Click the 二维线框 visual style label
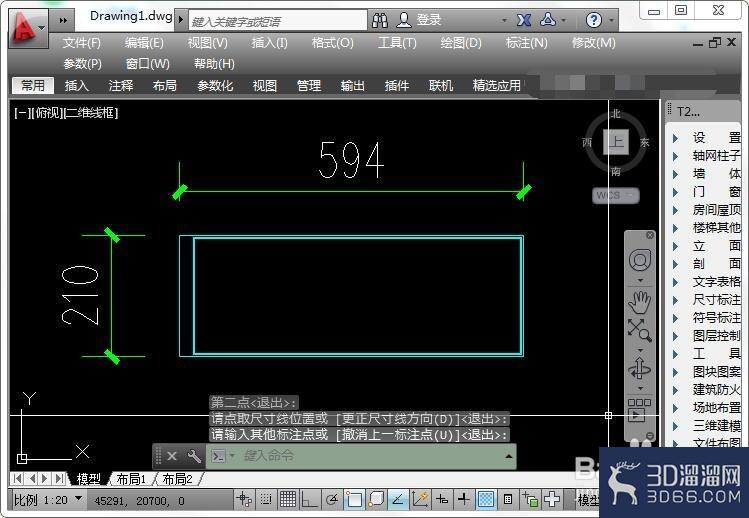Image resolution: width=749 pixels, height=518 pixels. (x=91, y=113)
